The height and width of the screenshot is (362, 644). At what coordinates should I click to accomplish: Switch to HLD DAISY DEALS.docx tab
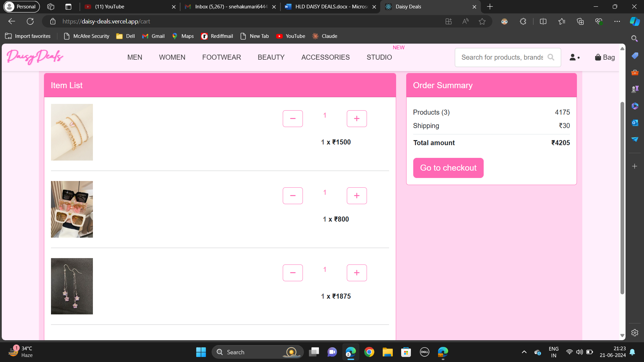(x=330, y=7)
